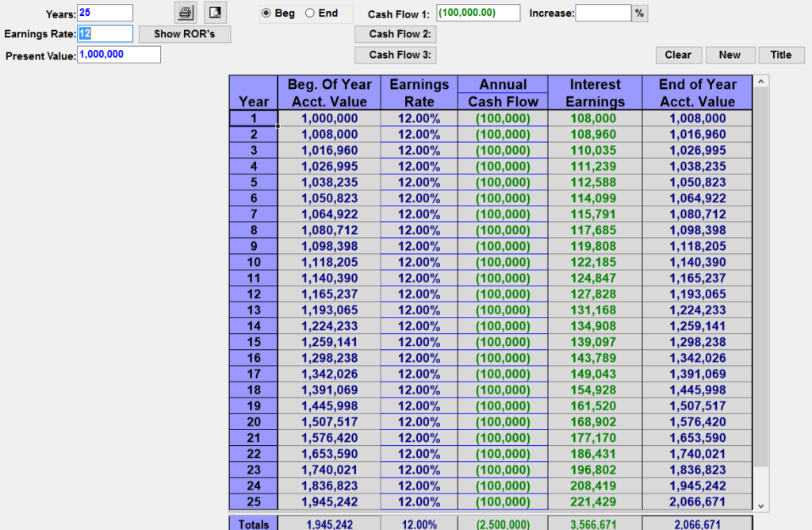Click the Present Value input box
812x530 pixels.
point(119,55)
